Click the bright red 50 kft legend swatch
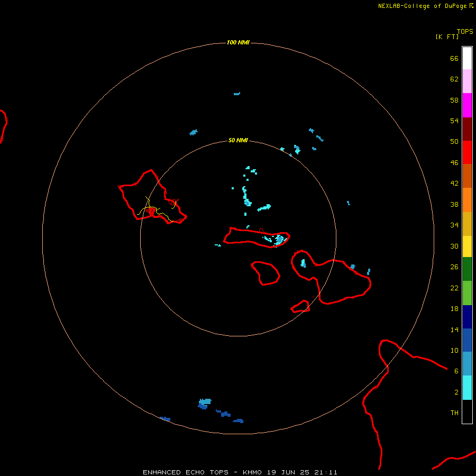 pos(467,152)
